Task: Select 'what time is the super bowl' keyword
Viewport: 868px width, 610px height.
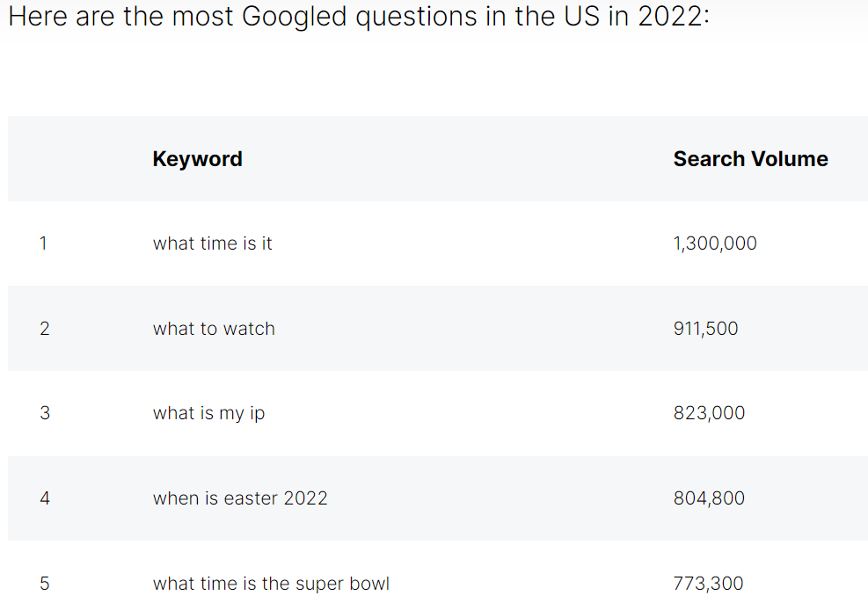Action: pyautogui.click(x=271, y=584)
